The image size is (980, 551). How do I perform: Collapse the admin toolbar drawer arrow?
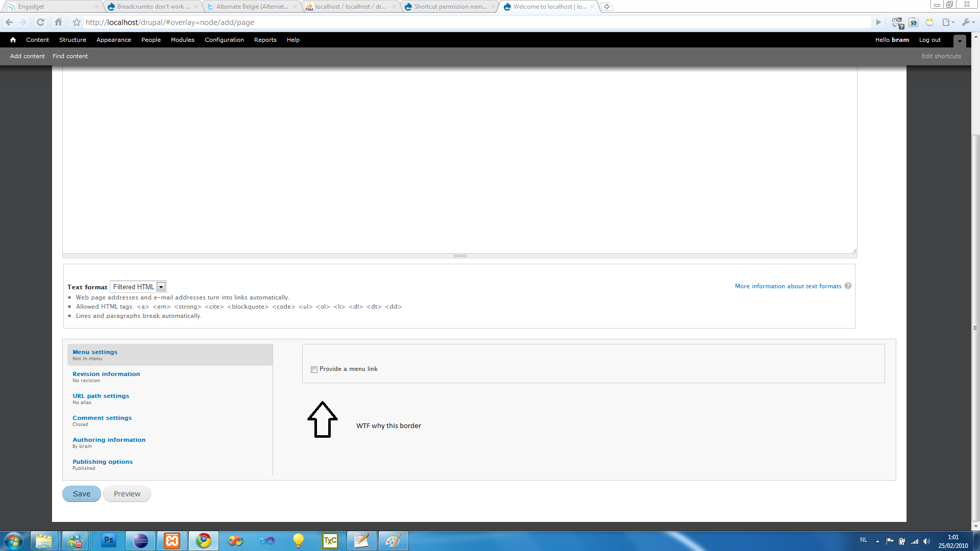pos(960,41)
